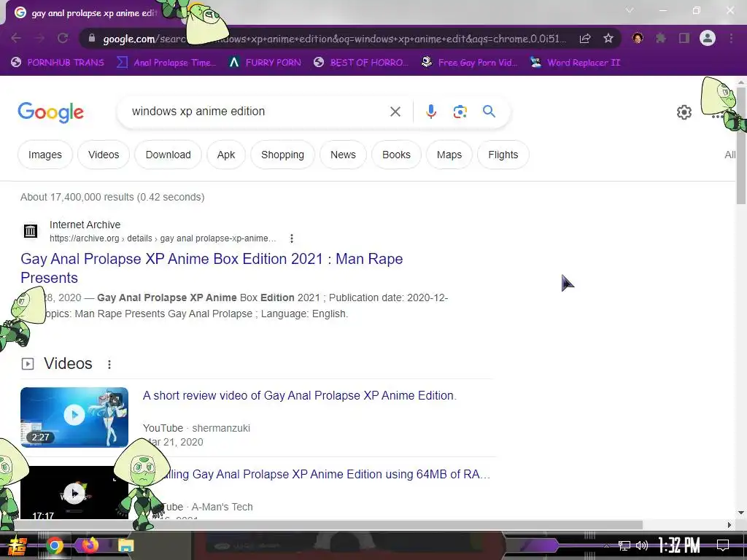Image resolution: width=747 pixels, height=560 pixels.
Task: Click the Chrome address bar URL
Action: (x=333, y=39)
